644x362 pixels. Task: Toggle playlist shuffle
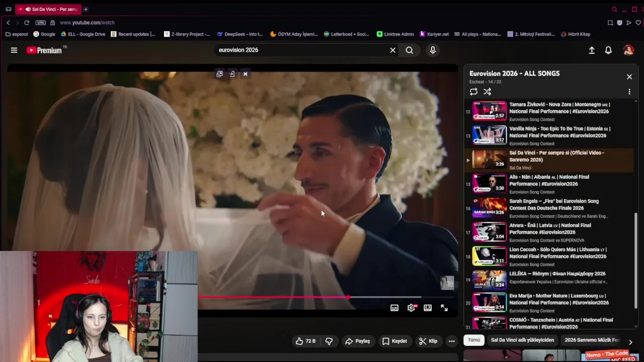point(487,92)
